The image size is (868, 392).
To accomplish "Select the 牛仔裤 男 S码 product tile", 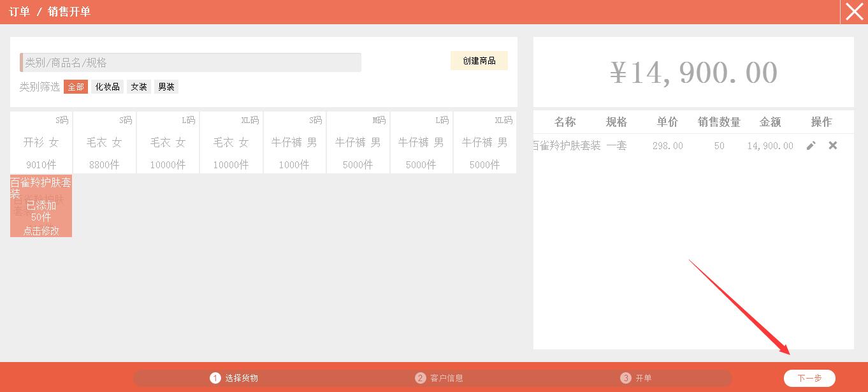I will [x=294, y=142].
